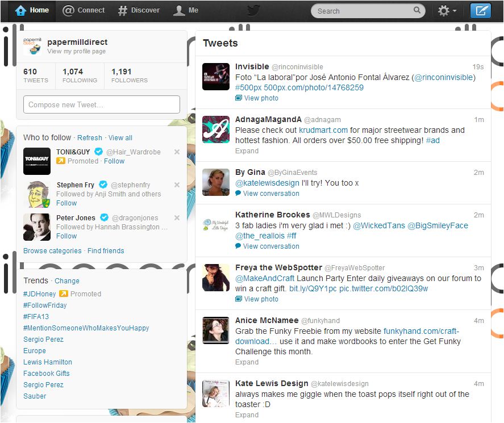Viewport: 504px width, 423px height.
Task: Open the Facebook Gifts trend
Action: tap(46, 373)
